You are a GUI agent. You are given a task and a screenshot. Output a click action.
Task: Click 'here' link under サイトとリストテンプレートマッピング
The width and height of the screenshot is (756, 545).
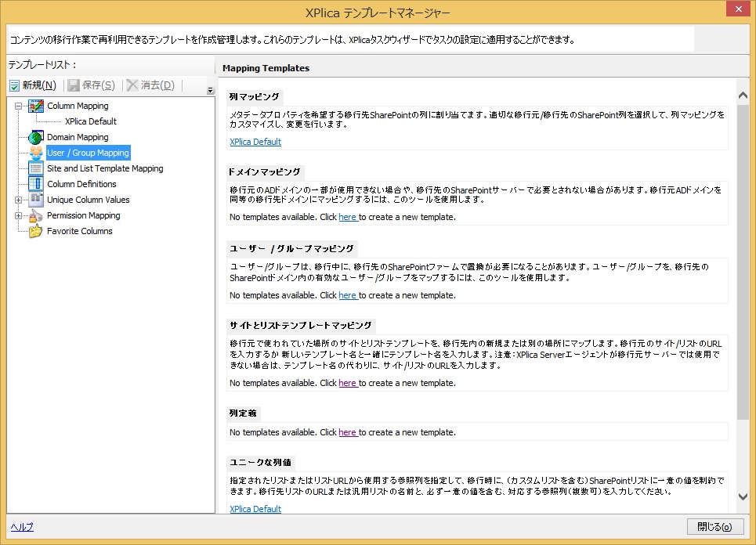347,383
